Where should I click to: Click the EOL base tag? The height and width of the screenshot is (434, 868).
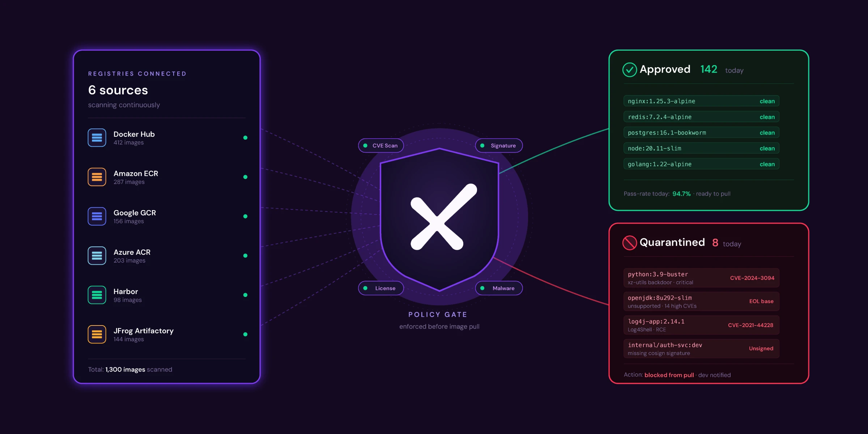click(x=761, y=301)
